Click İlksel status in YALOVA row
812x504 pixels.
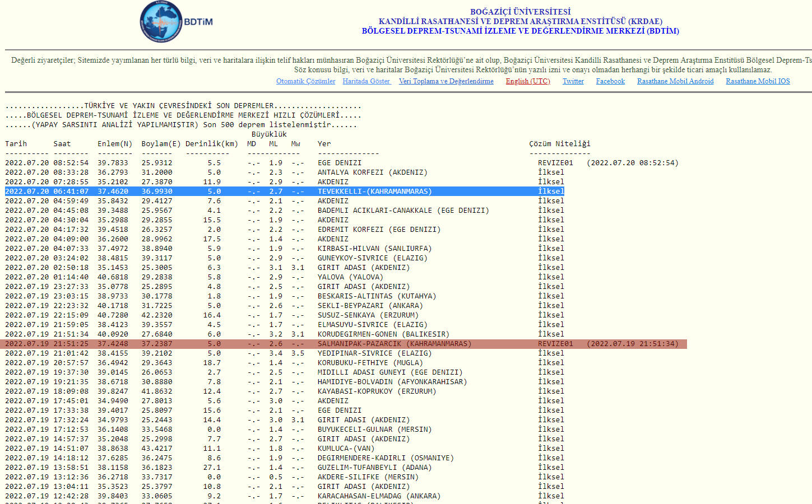click(x=551, y=277)
